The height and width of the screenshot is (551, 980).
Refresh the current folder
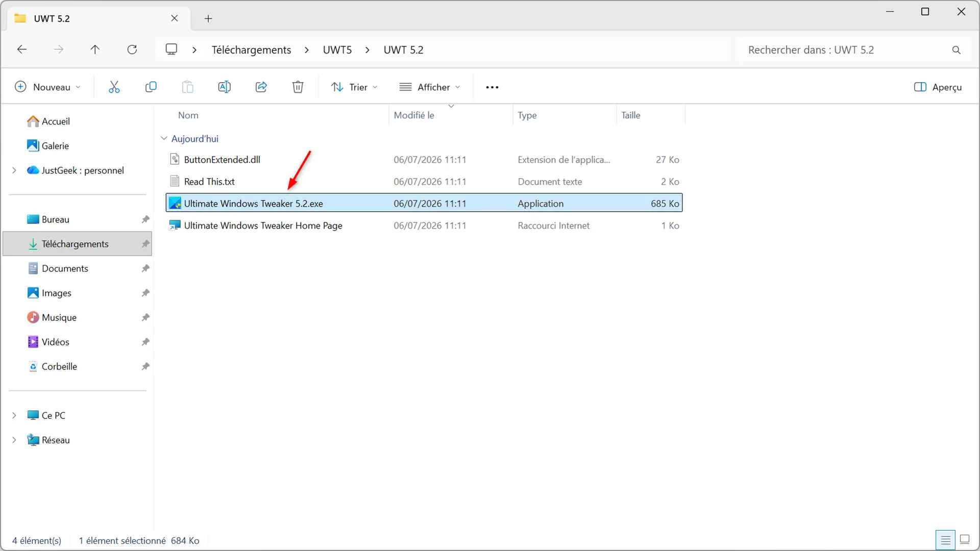point(132,49)
